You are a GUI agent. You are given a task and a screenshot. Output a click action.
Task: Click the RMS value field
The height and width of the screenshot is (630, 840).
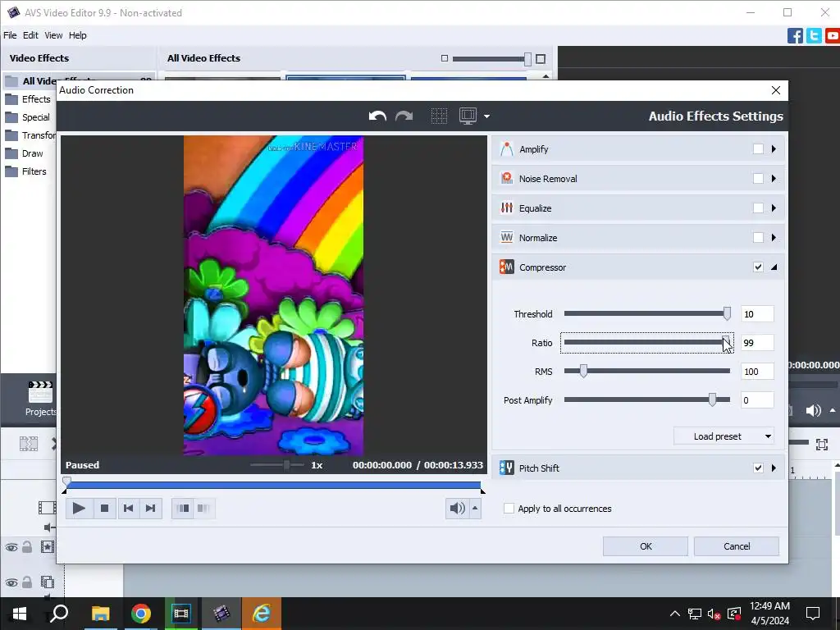point(757,372)
